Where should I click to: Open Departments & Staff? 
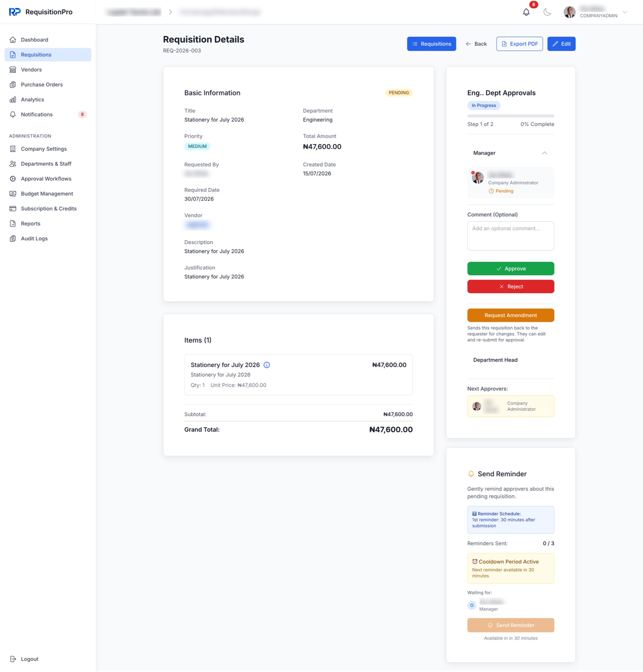tap(48, 164)
